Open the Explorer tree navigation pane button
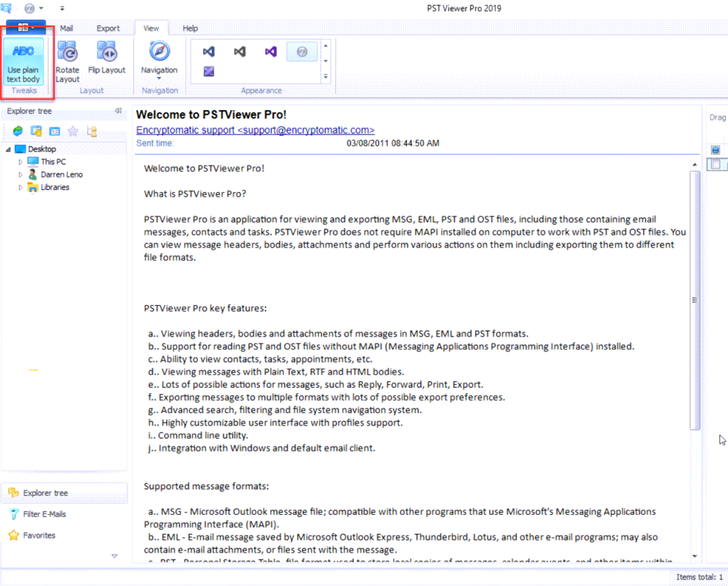 tap(64, 493)
